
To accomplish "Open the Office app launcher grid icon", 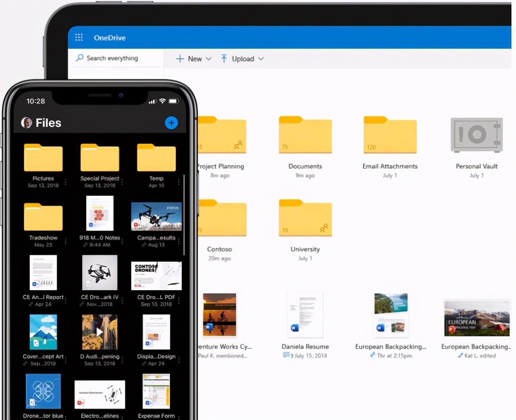I will (79, 37).
